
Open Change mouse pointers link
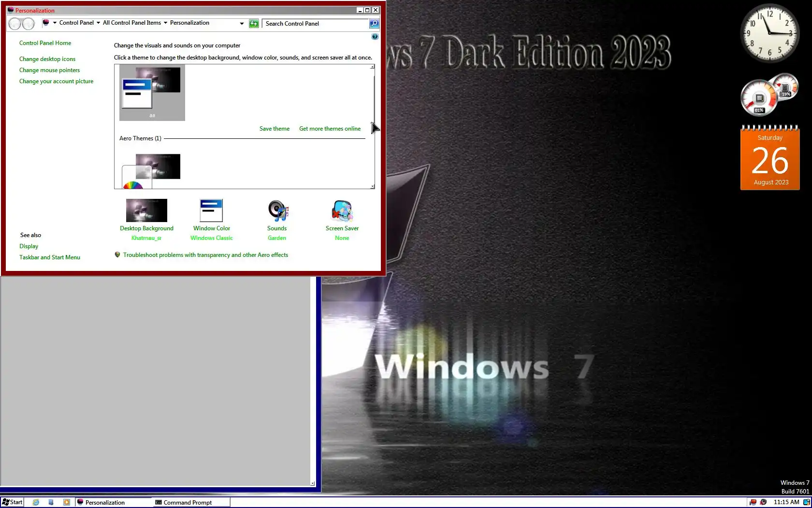click(49, 70)
